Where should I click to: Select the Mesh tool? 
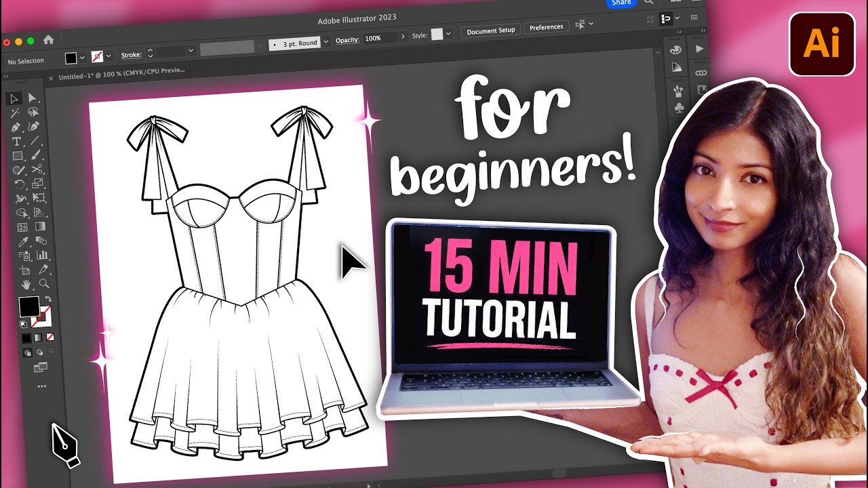coord(22,227)
